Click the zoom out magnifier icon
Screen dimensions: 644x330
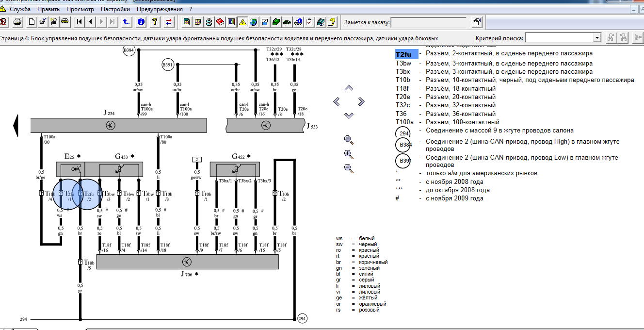pyautogui.click(x=348, y=168)
